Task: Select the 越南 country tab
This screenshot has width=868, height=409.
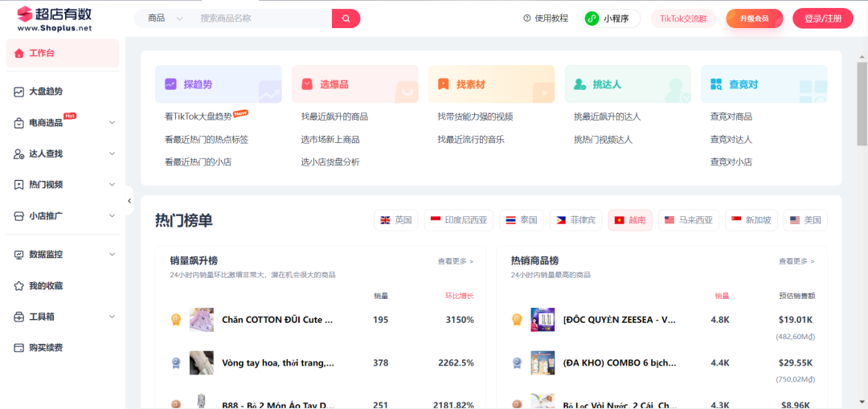Action: pyautogui.click(x=630, y=219)
